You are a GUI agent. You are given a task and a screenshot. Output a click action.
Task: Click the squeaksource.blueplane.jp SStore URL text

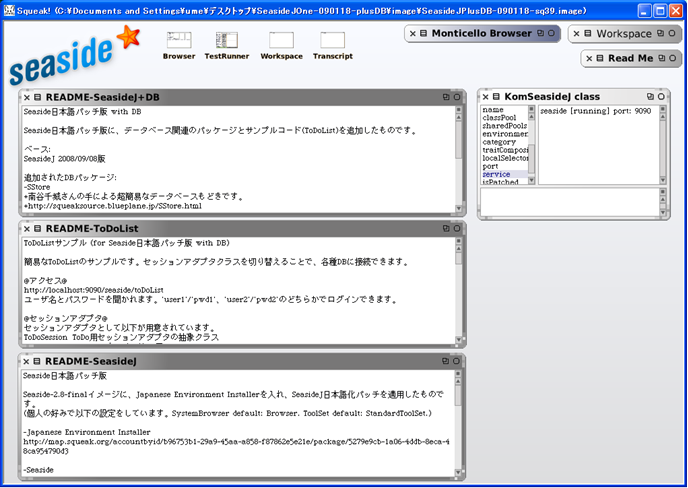[x=114, y=206]
